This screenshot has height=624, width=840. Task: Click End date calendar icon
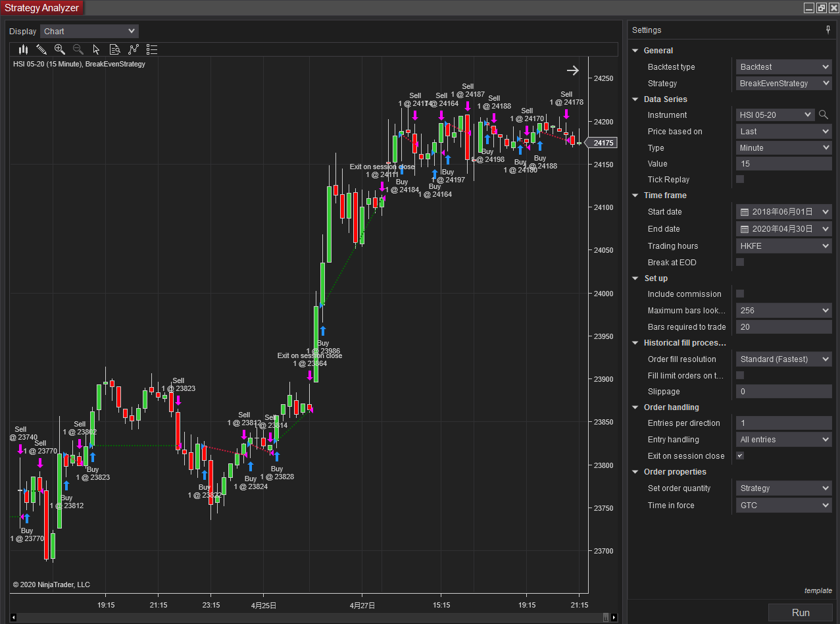[x=745, y=229]
